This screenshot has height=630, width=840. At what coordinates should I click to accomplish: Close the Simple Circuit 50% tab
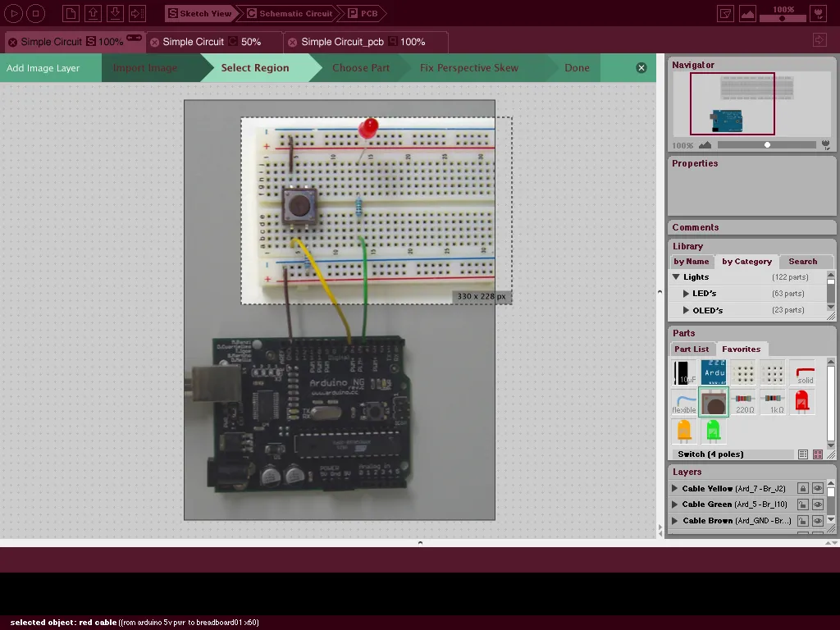(x=155, y=42)
